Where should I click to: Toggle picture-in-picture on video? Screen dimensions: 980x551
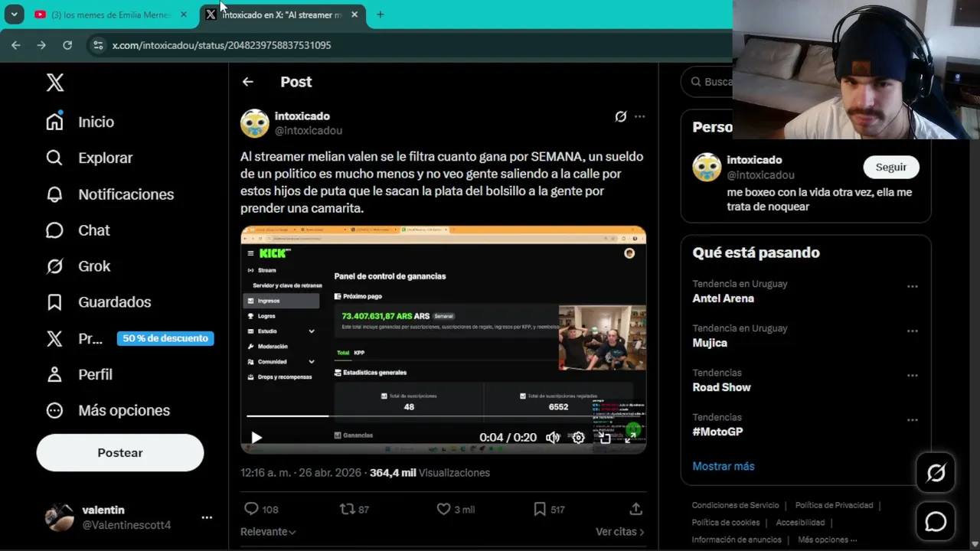(x=605, y=438)
